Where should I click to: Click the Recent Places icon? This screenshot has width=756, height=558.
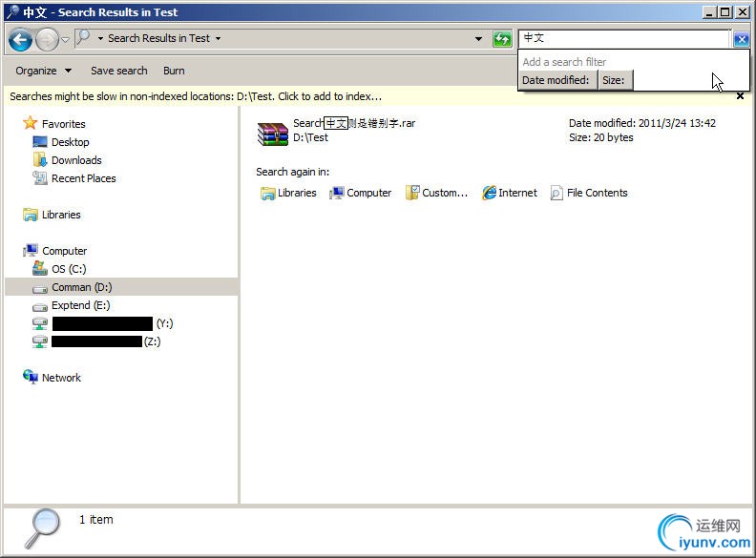40,177
